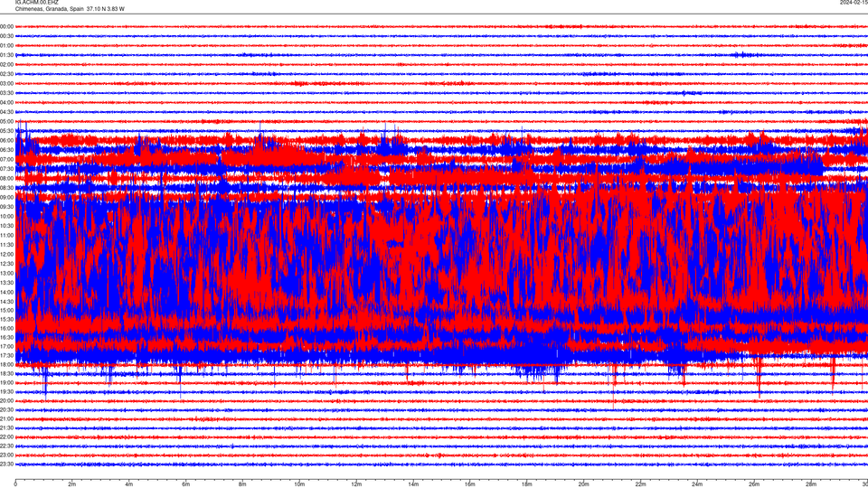Pick the 16:00 time row label

(x=6, y=328)
